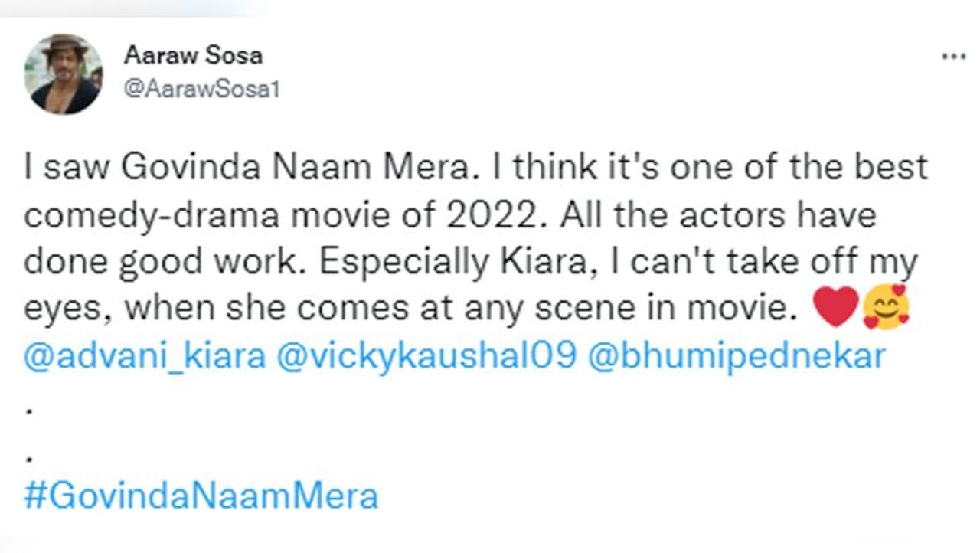Click the second standalone period above the hashtag

tap(28, 458)
